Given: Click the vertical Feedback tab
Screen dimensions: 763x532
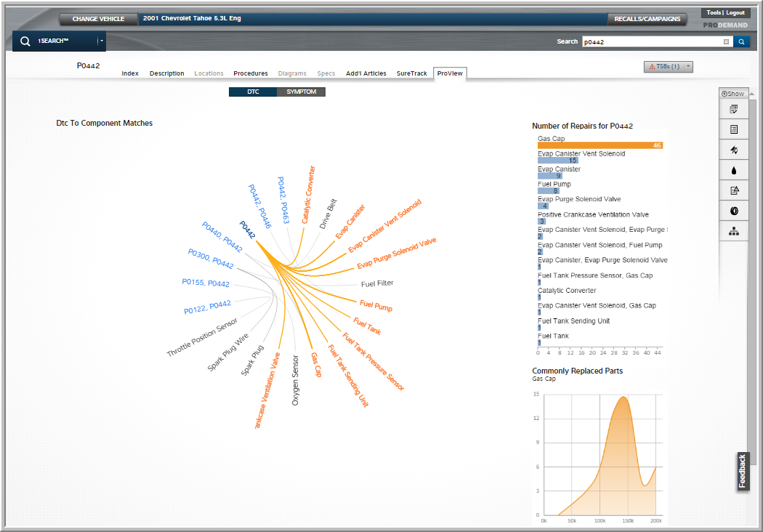Looking at the screenshot, I should [743, 471].
